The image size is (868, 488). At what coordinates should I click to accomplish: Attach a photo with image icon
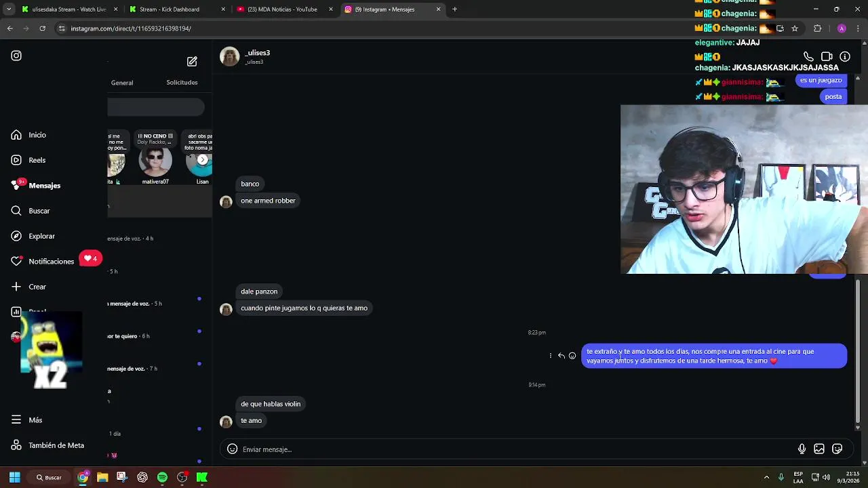pyautogui.click(x=819, y=449)
